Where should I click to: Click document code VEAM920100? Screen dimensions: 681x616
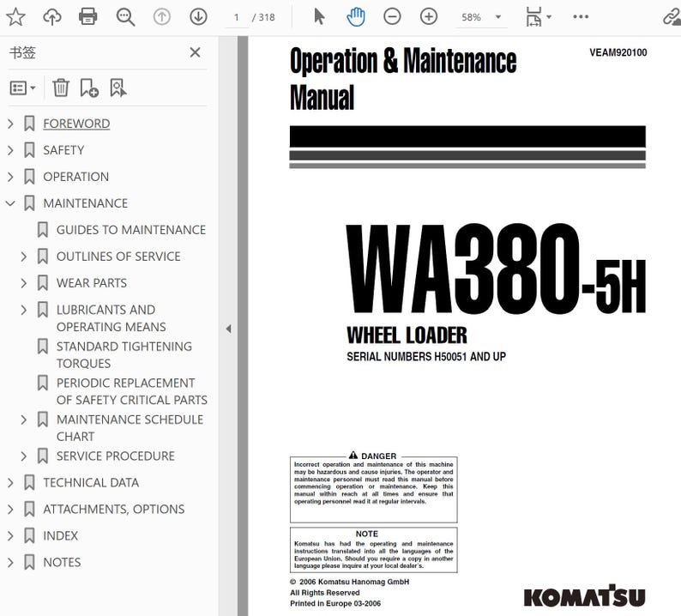tap(618, 52)
